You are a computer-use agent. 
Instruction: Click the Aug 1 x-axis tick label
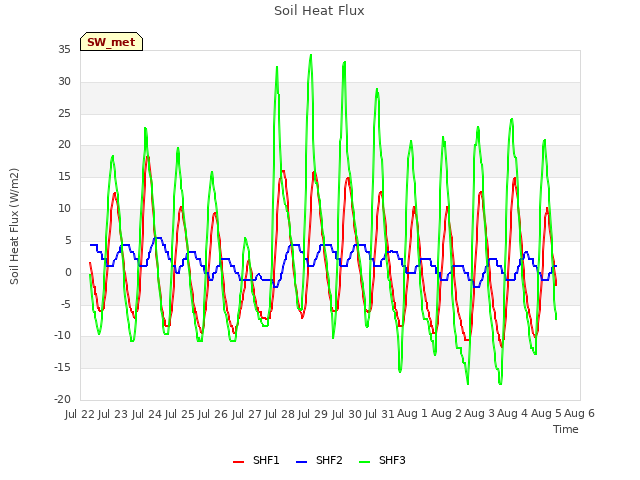412,414
